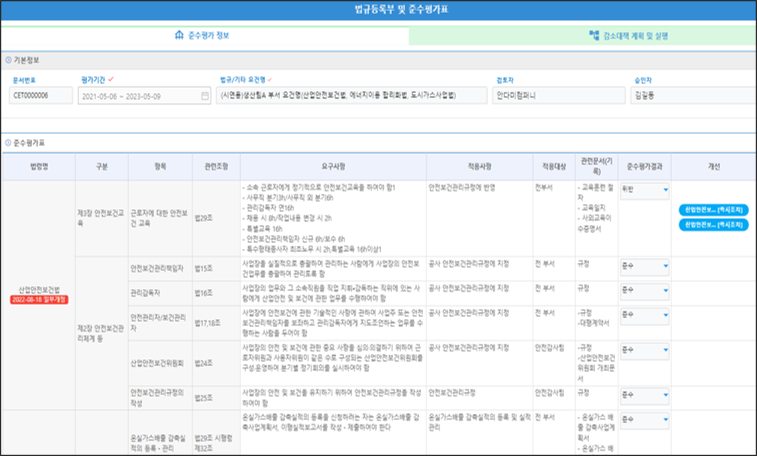757x456 pixels.
Task: Click the 승인자 field showing 김길동
Action: (x=693, y=96)
